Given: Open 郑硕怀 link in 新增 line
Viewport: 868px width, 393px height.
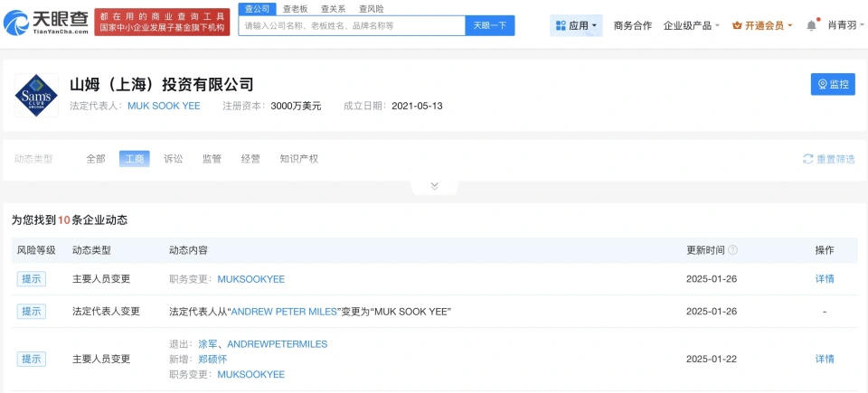Looking at the screenshot, I should point(212,360).
